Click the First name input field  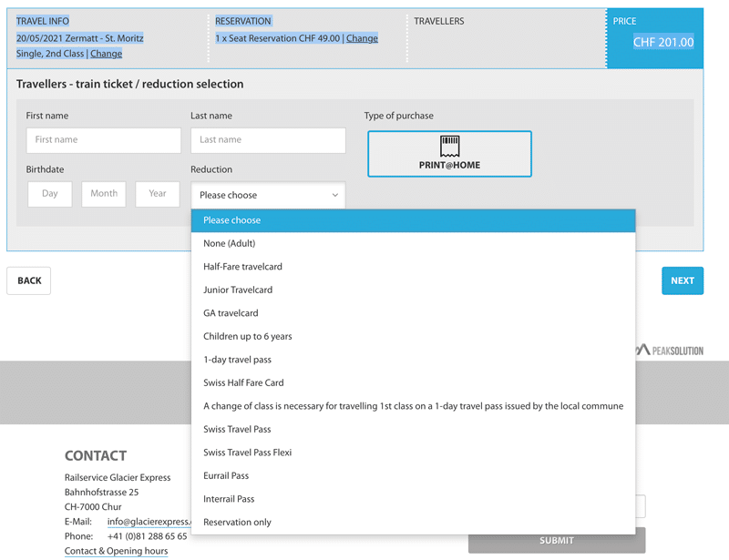pyautogui.click(x=104, y=140)
